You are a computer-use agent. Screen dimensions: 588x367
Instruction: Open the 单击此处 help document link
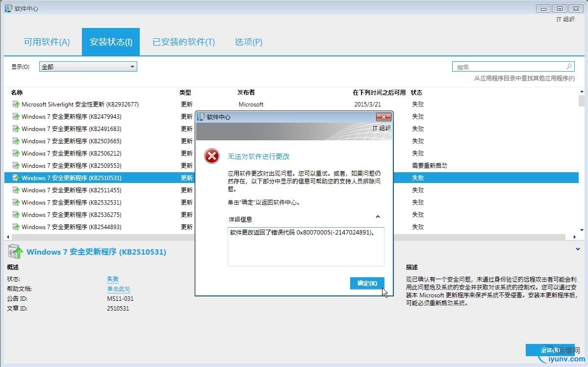[x=119, y=288]
